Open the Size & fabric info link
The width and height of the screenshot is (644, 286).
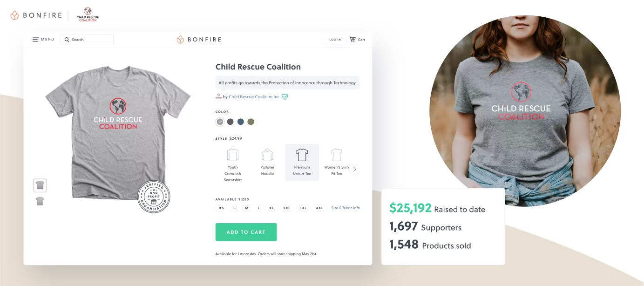coord(345,208)
